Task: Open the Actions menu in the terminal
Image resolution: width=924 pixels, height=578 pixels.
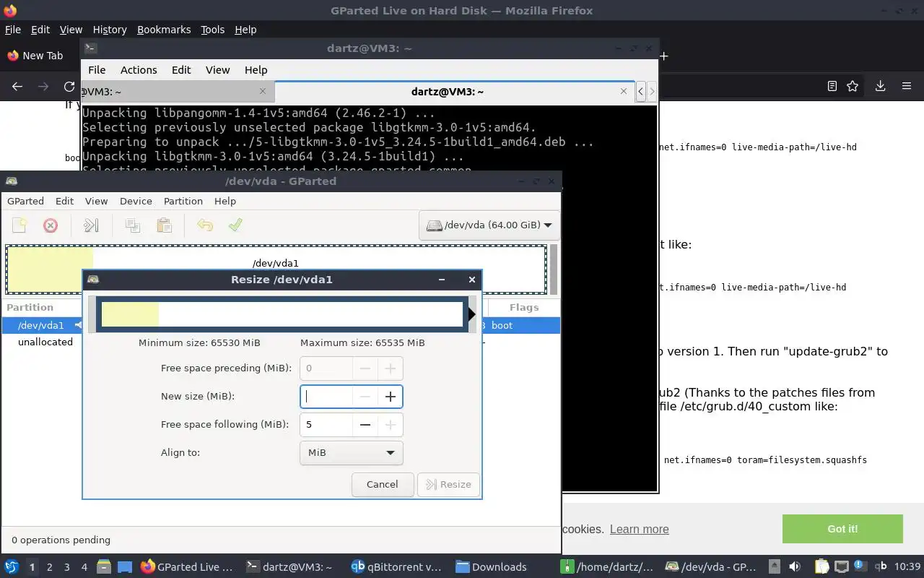Action: click(139, 70)
